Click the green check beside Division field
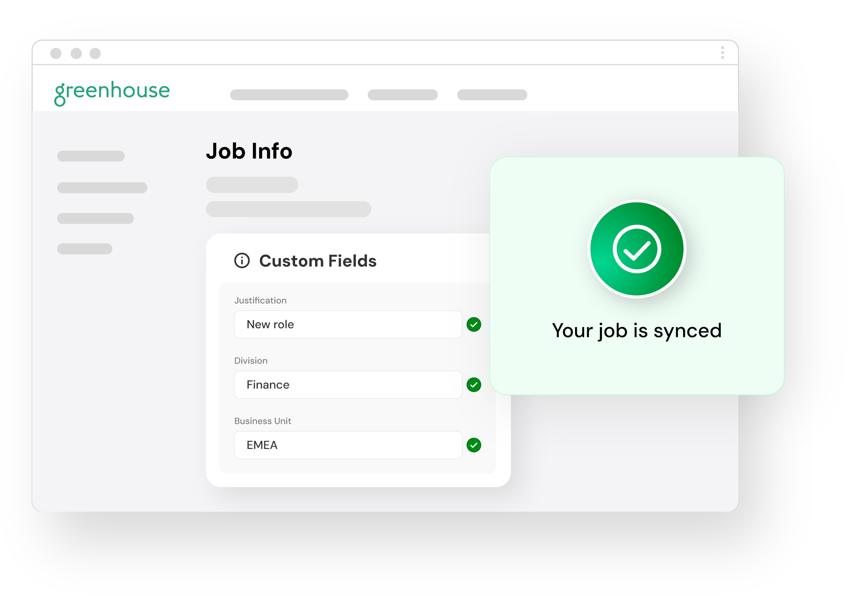The height and width of the screenshot is (606, 868). [474, 385]
